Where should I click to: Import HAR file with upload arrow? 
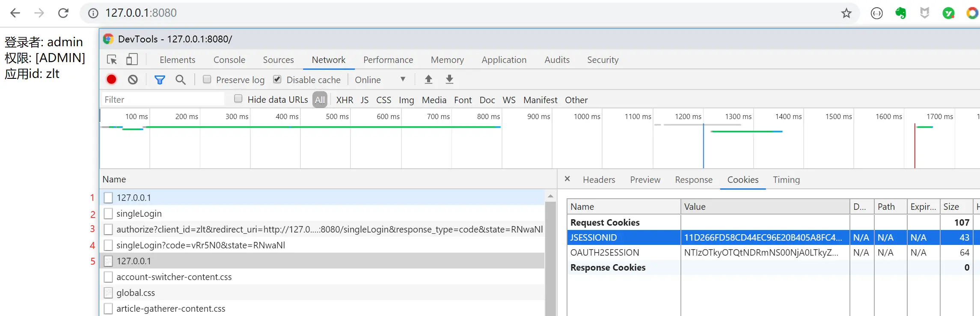pos(428,79)
